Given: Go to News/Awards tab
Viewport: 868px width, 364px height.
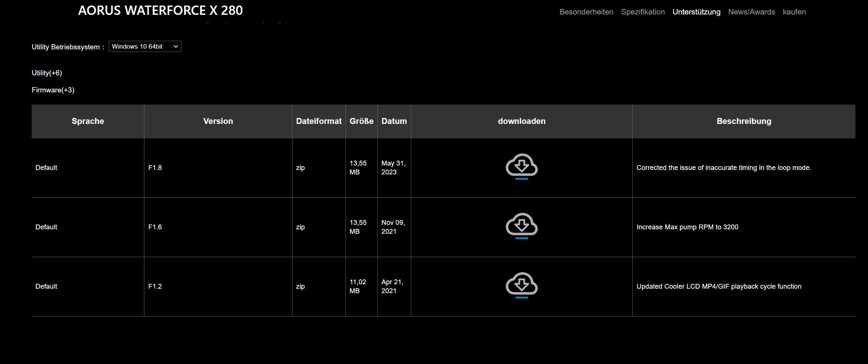Looking at the screenshot, I should point(751,12).
